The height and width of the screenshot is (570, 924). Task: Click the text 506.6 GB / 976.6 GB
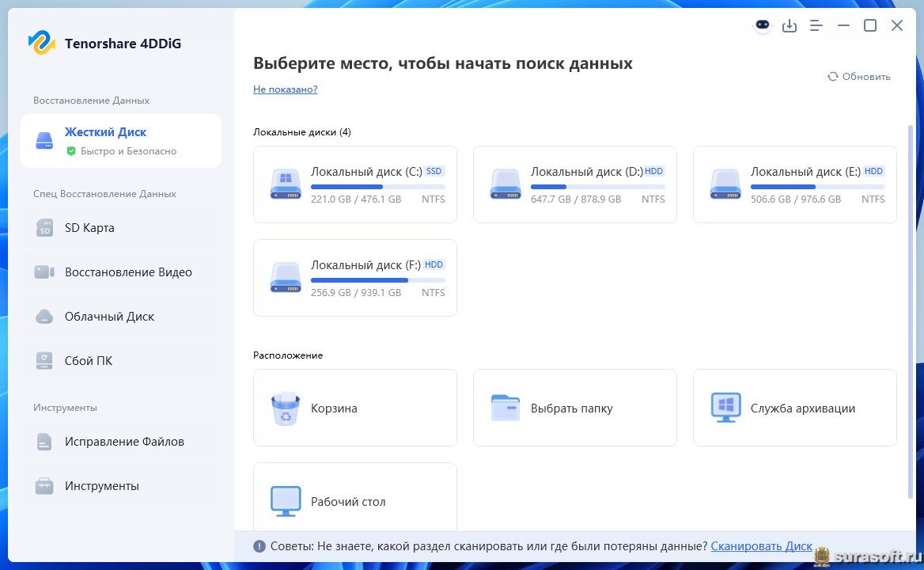796,199
